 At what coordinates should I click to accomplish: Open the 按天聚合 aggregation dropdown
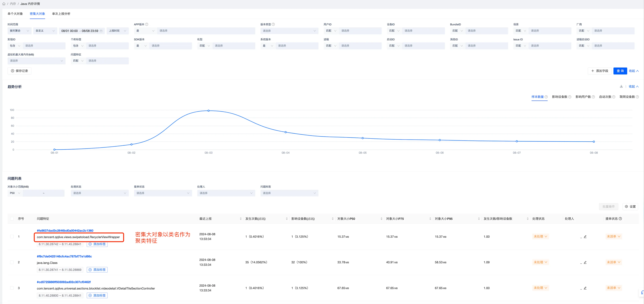(19, 31)
